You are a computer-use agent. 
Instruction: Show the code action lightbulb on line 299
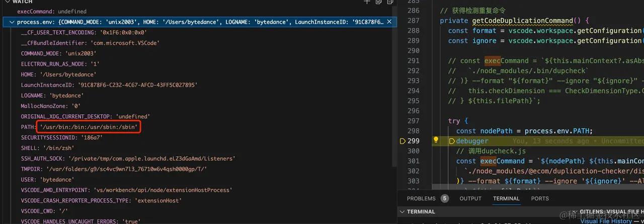(436, 141)
